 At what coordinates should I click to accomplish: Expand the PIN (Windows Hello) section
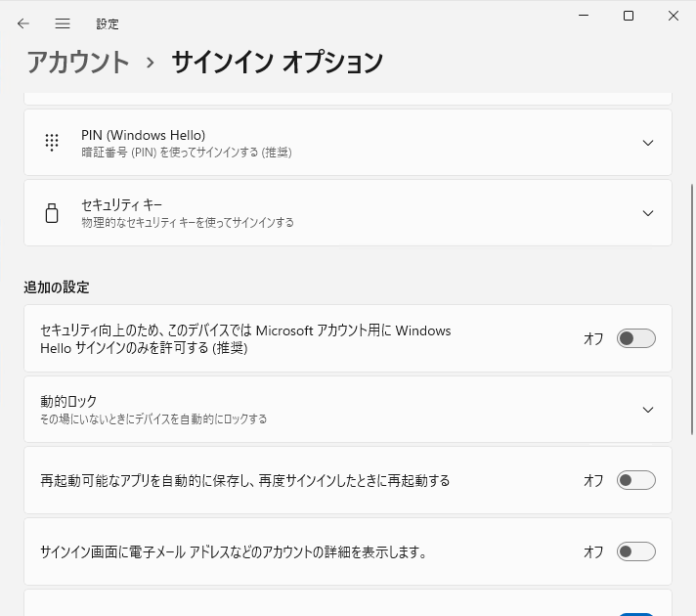click(648, 143)
